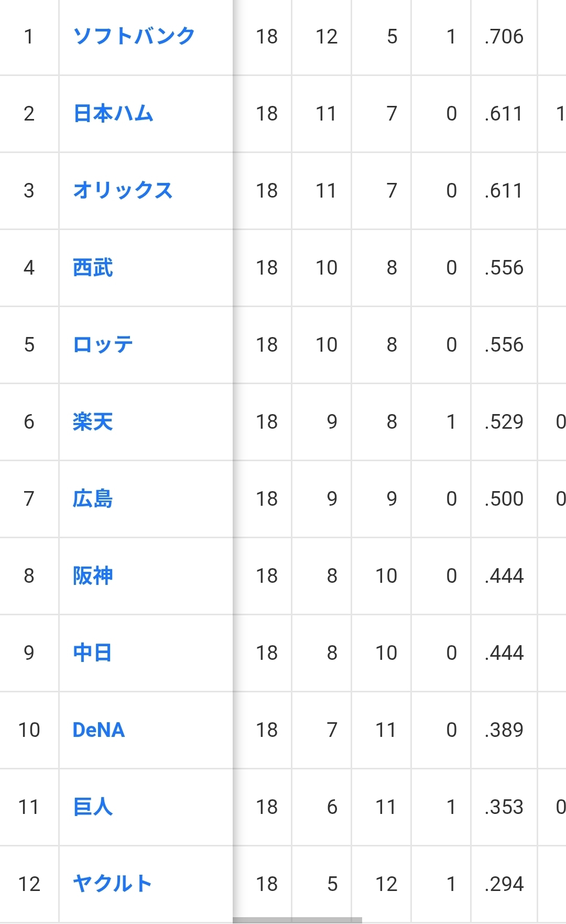Click the rank 12 cell
The width and height of the screenshot is (566, 924).
click(x=29, y=884)
